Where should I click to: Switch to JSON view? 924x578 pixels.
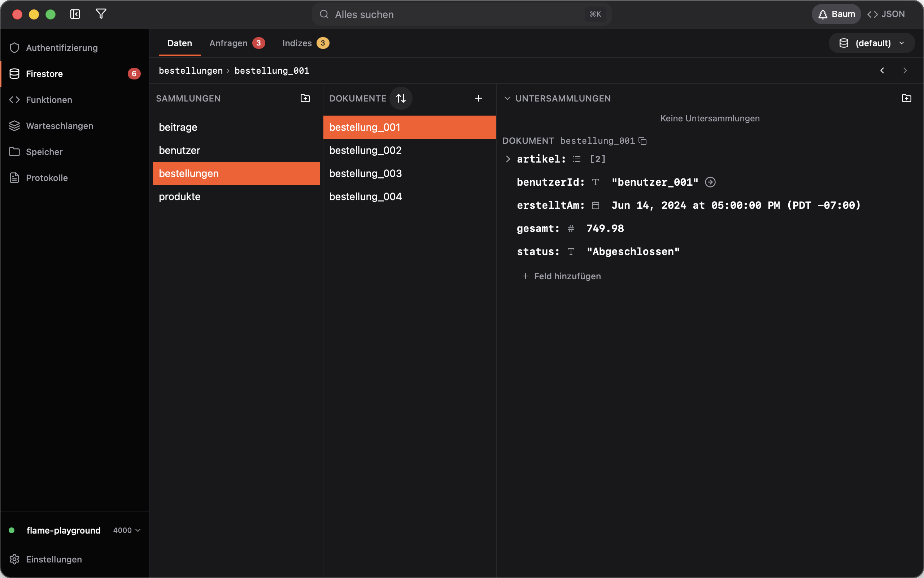tap(886, 14)
